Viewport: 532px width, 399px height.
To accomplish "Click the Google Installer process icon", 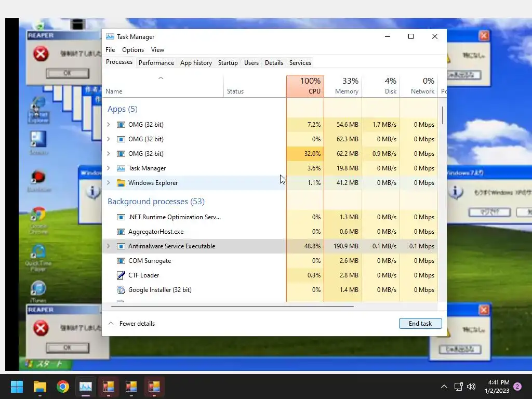I will [121, 290].
